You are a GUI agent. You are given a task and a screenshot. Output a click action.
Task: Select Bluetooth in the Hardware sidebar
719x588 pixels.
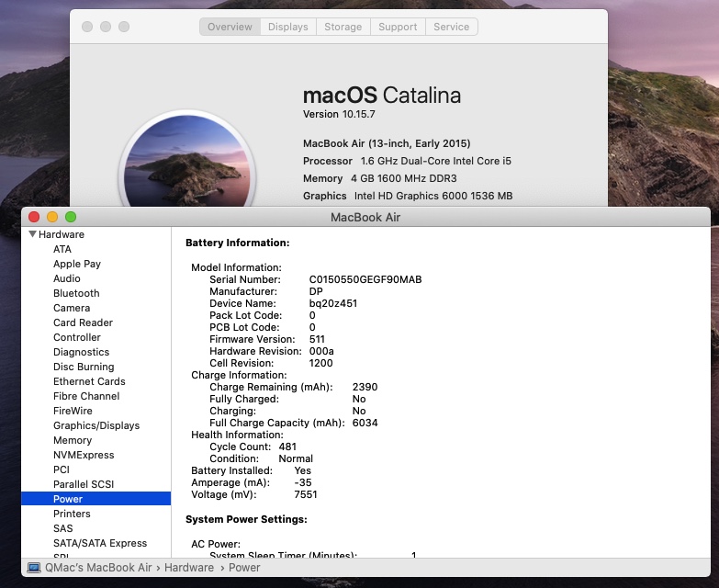click(x=76, y=293)
